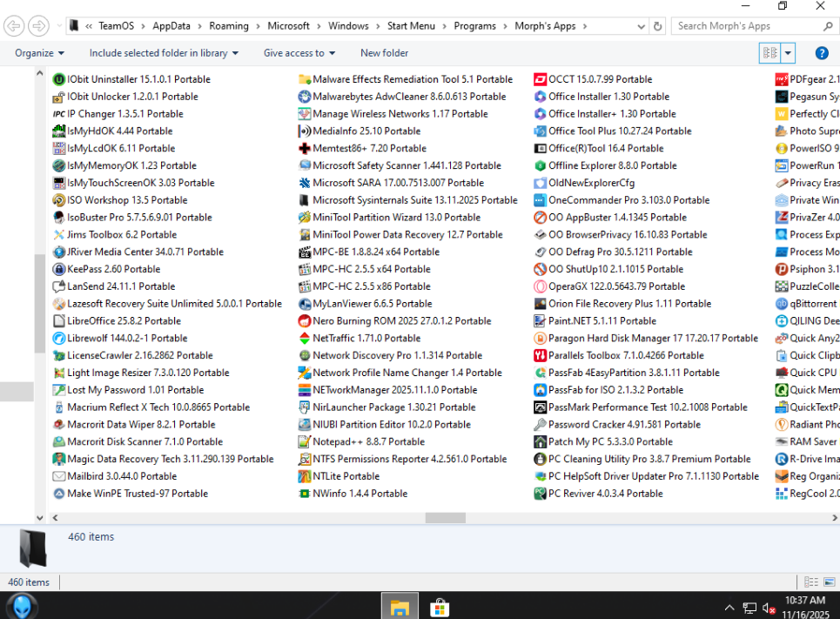This screenshot has height=619, width=840.
Task: Navigate to the Roaming breadcrumb
Action: click(x=229, y=26)
